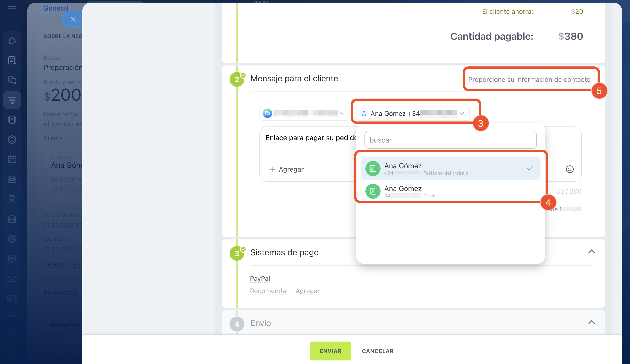Open the calendar icon in sidebar

12,159
